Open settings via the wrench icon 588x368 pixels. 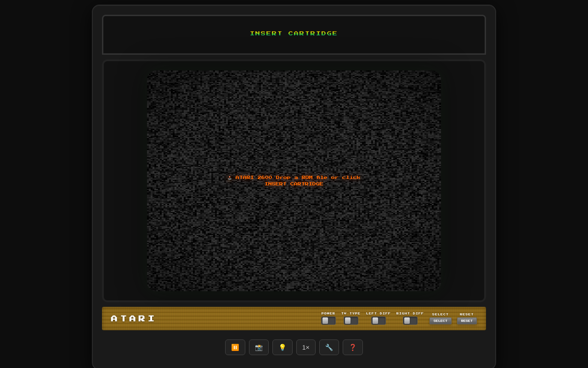[x=329, y=347]
